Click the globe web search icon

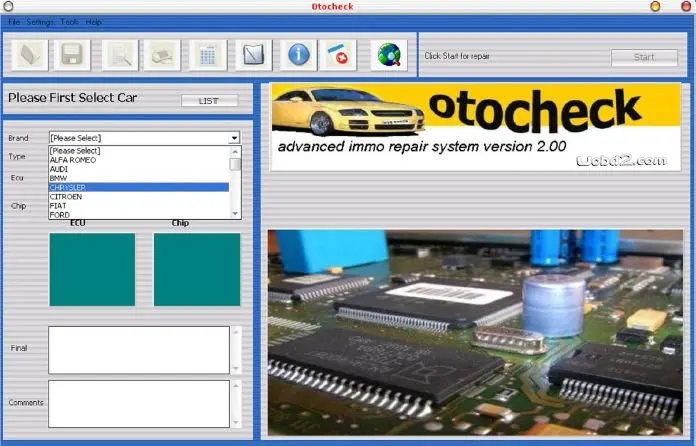point(389,55)
